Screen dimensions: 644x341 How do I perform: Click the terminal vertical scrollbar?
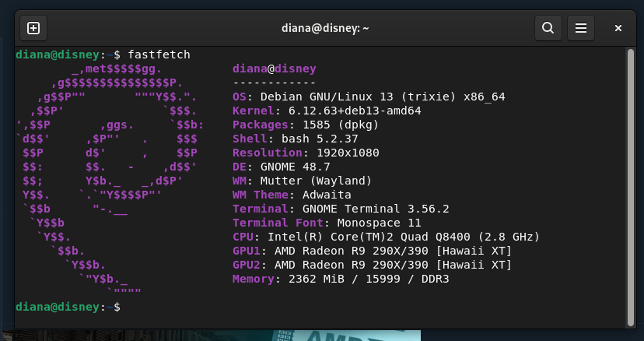coord(631,187)
